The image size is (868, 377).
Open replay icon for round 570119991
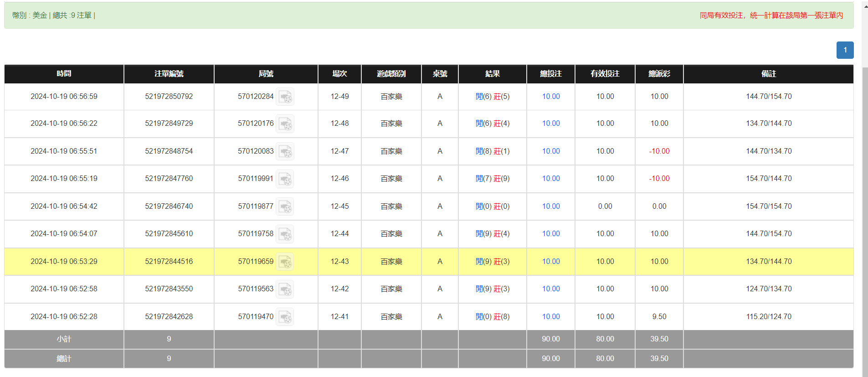tap(285, 179)
